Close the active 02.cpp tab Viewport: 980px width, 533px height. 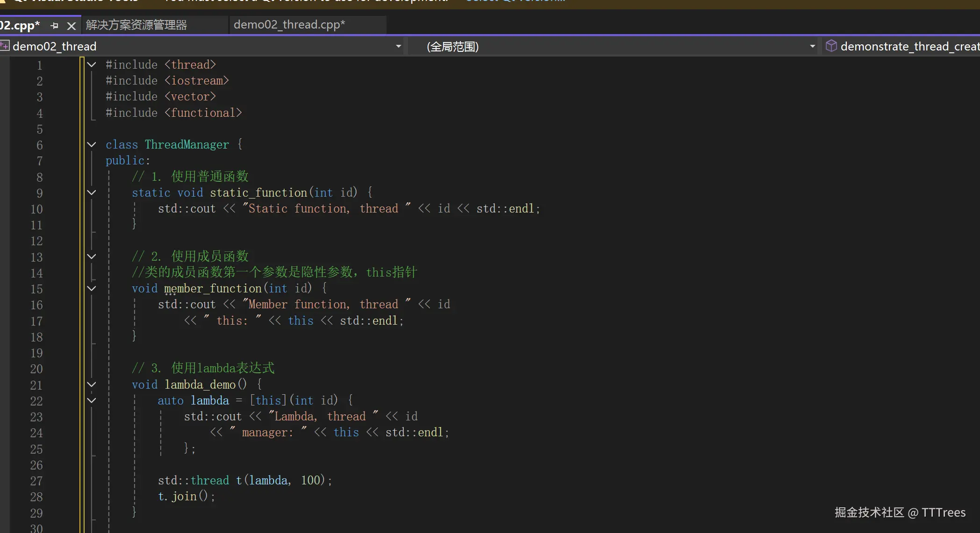tap(72, 26)
